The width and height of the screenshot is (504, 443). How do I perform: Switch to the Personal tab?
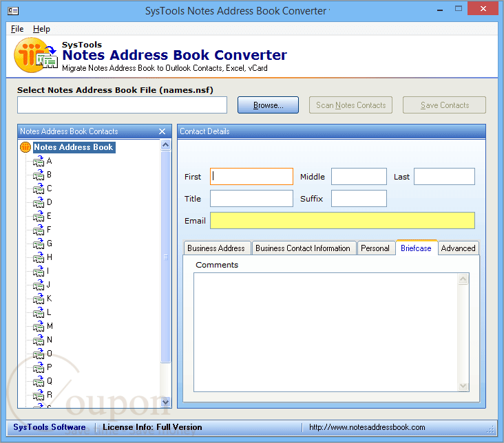375,248
